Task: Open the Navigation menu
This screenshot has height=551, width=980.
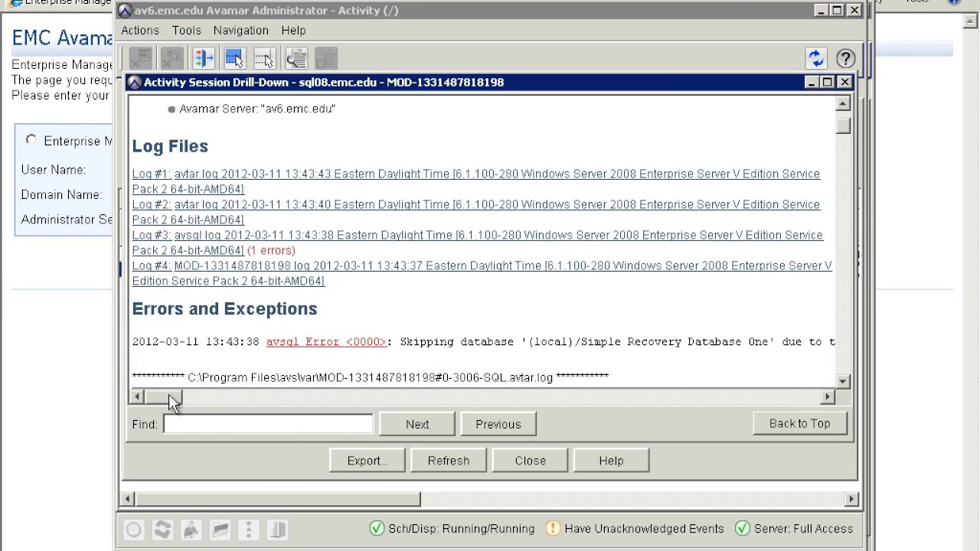Action: (240, 31)
